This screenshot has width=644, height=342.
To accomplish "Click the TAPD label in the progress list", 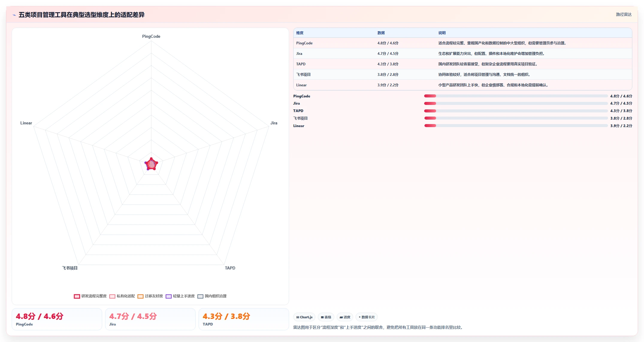I will tap(298, 111).
